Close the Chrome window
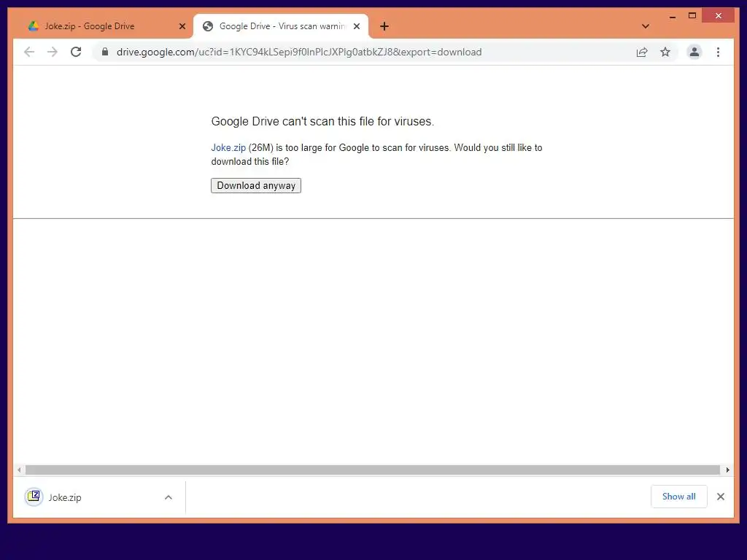Viewport: 747px width, 560px height. 718,16
